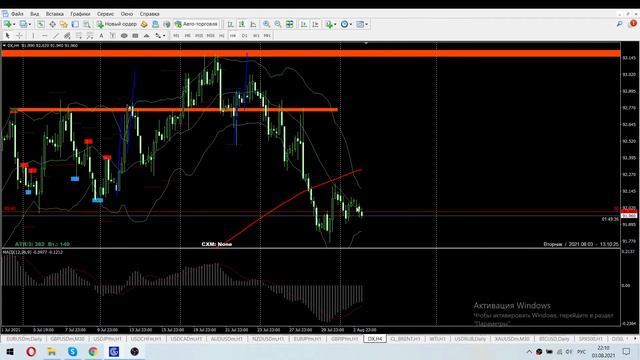Open the Файл menu
The image size is (640, 360).
point(17,14)
